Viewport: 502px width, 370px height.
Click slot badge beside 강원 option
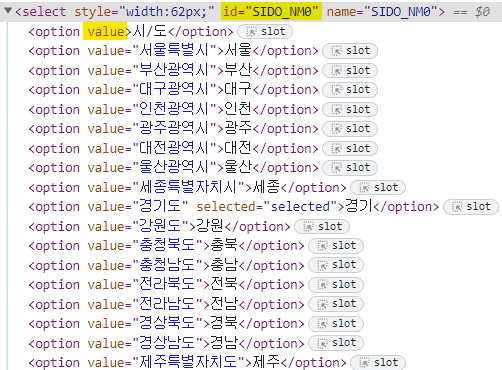pos(322,227)
